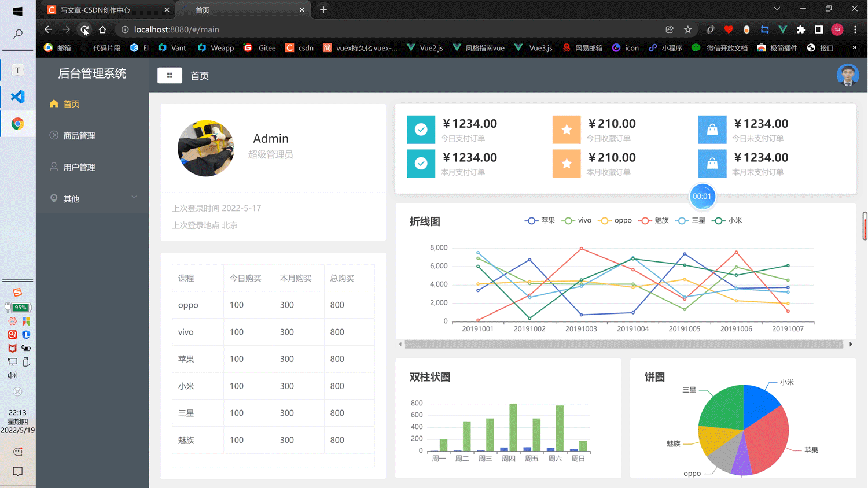This screenshot has width=868, height=488.
Task: Open a new browser tab
Action: (x=323, y=10)
